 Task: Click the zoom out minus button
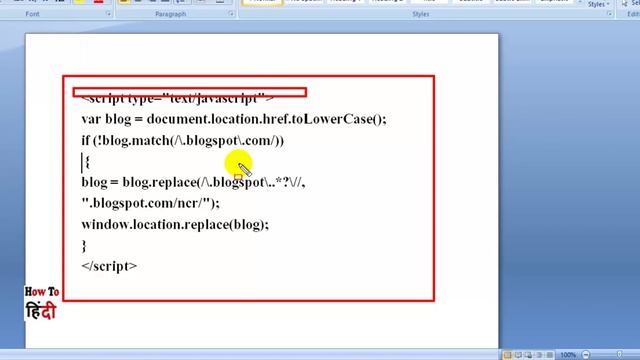point(586,355)
